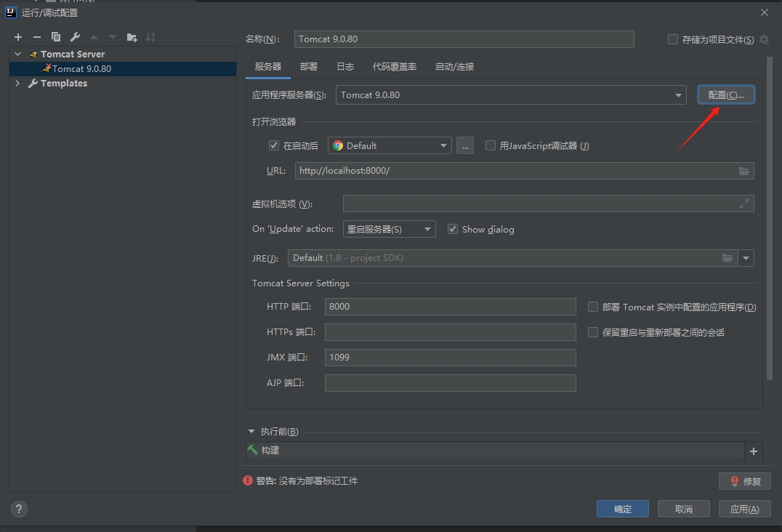Cancel with the 取消 button
Viewport: 782px width, 532px height.
click(x=684, y=509)
